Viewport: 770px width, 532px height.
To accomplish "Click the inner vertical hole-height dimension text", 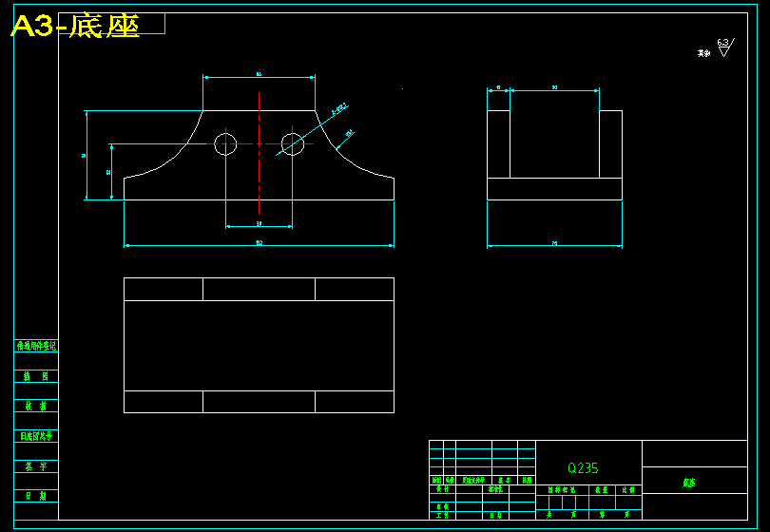I will [x=108, y=172].
